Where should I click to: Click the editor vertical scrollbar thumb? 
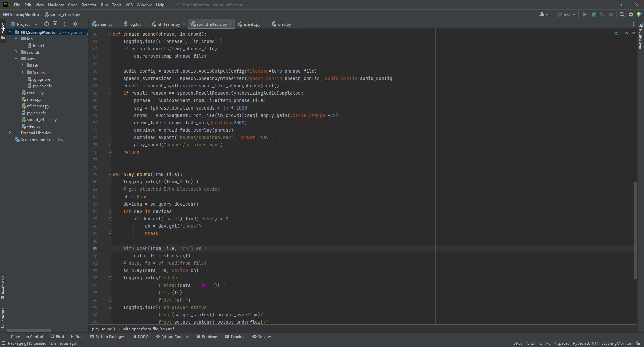pos(635,230)
